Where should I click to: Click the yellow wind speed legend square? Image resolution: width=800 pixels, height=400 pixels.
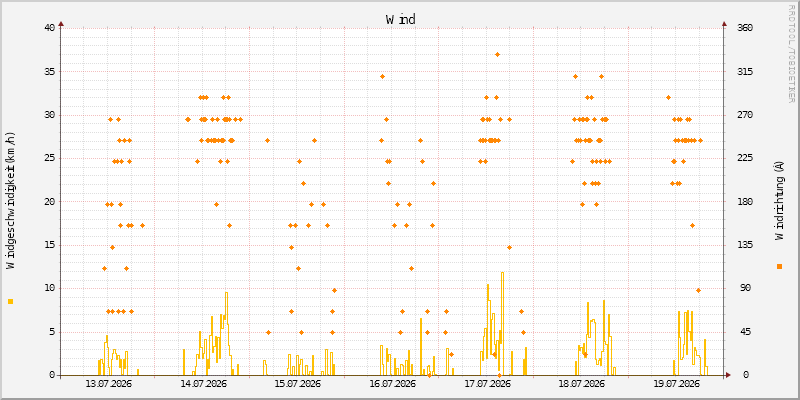pos(10,302)
